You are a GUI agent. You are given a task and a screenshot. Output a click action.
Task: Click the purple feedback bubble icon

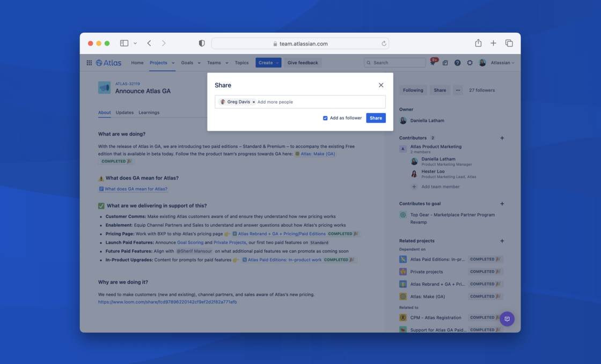[507, 318]
